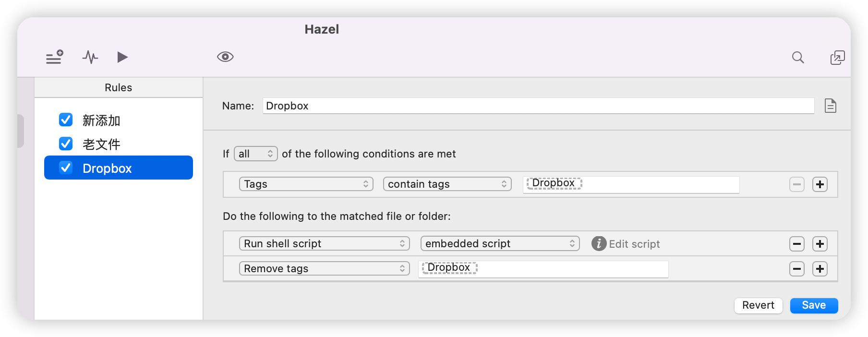Click the Revert button
Image resolution: width=868 pixels, height=337 pixels.
click(x=758, y=305)
